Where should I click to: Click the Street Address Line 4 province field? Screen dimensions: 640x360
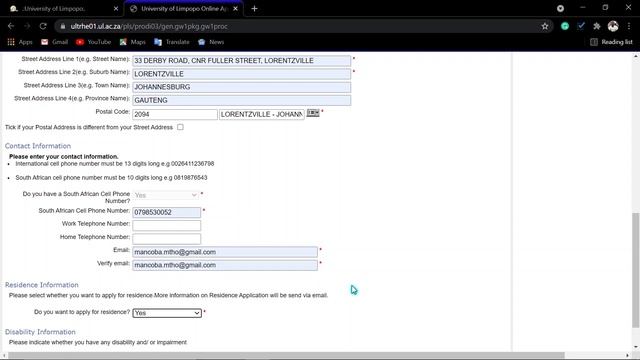[242, 100]
